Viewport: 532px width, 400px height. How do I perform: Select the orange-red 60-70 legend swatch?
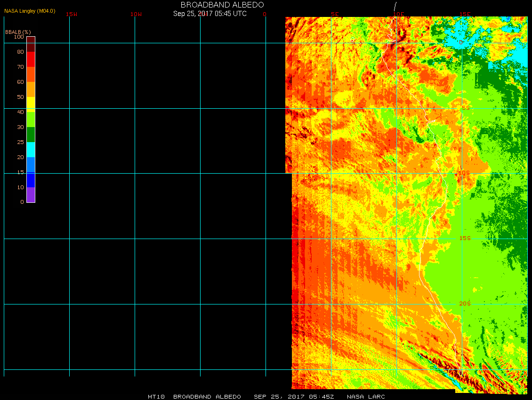pos(31,74)
